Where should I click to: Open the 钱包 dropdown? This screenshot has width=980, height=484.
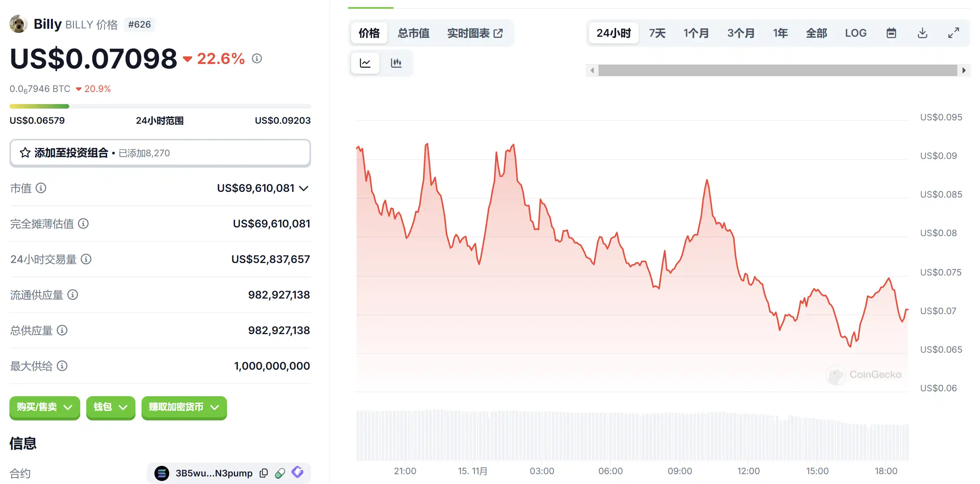[110, 407]
